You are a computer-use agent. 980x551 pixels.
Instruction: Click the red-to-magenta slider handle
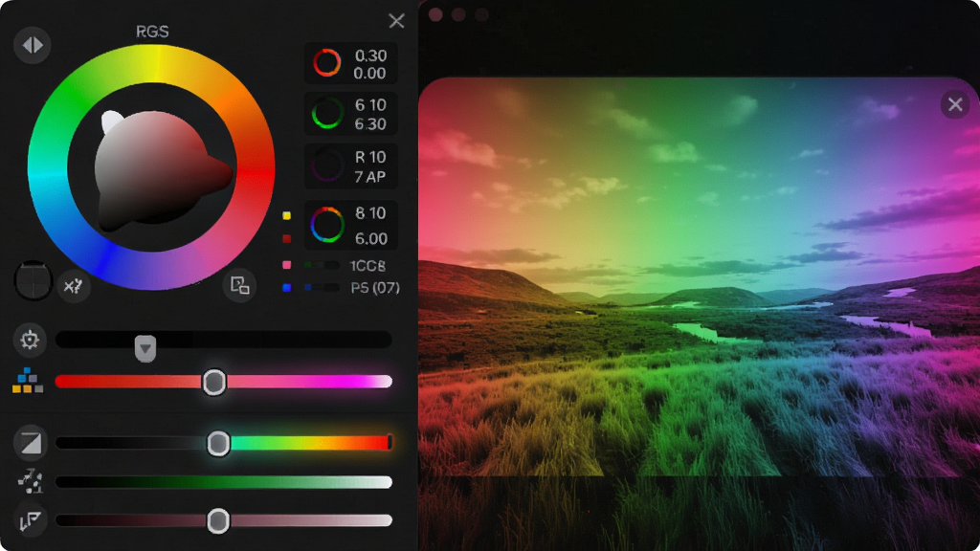pos(213,382)
